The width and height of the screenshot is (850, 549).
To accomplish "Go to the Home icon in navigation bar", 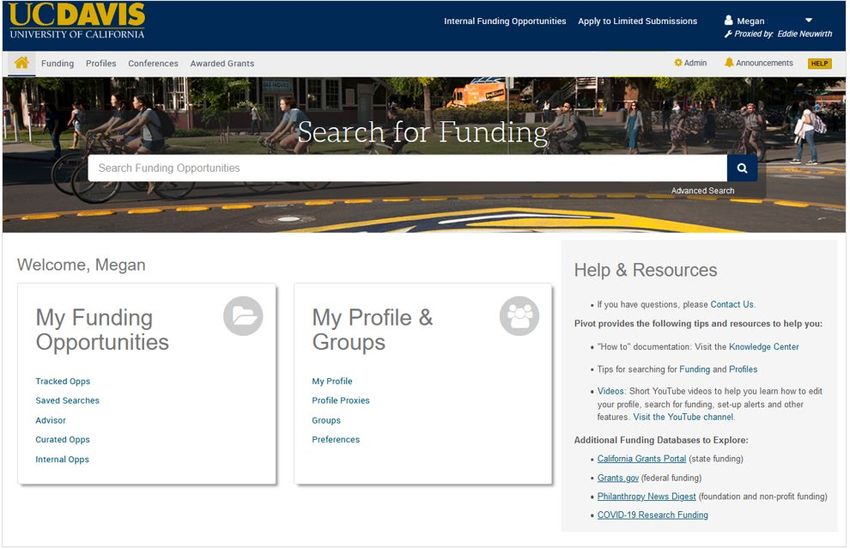I will 22,63.
